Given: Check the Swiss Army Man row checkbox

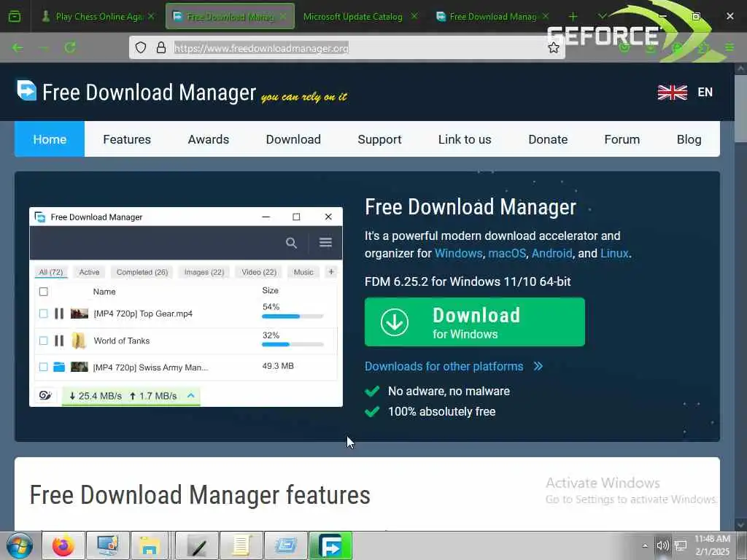Looking at the screenshot, I should (43, 367).
